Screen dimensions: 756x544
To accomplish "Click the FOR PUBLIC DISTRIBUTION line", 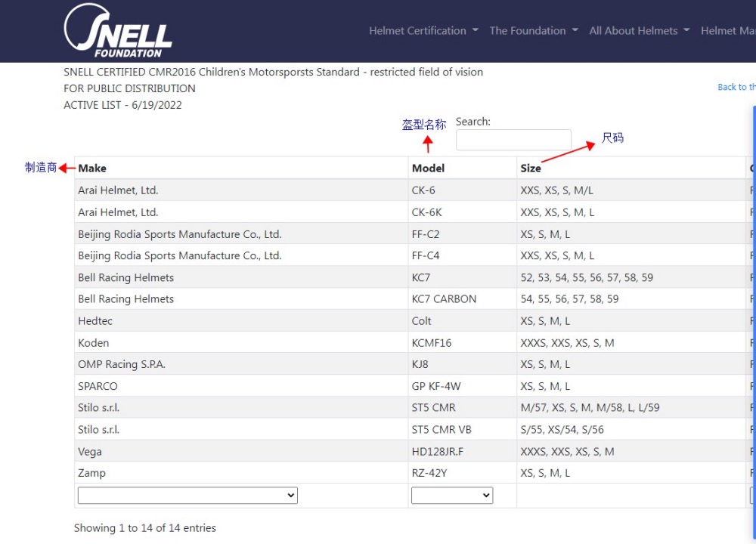I will pos(130,88).
